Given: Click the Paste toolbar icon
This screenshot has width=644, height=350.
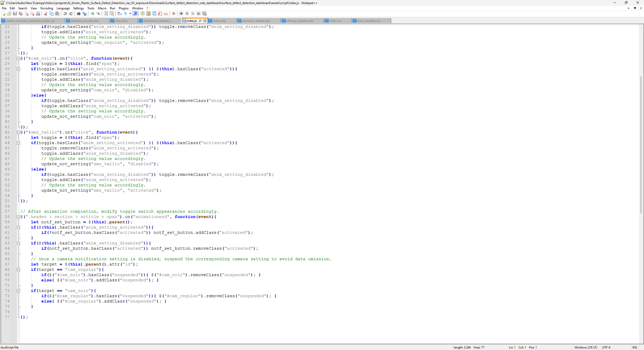Looking at the screenshot, I should coord(57,14).
